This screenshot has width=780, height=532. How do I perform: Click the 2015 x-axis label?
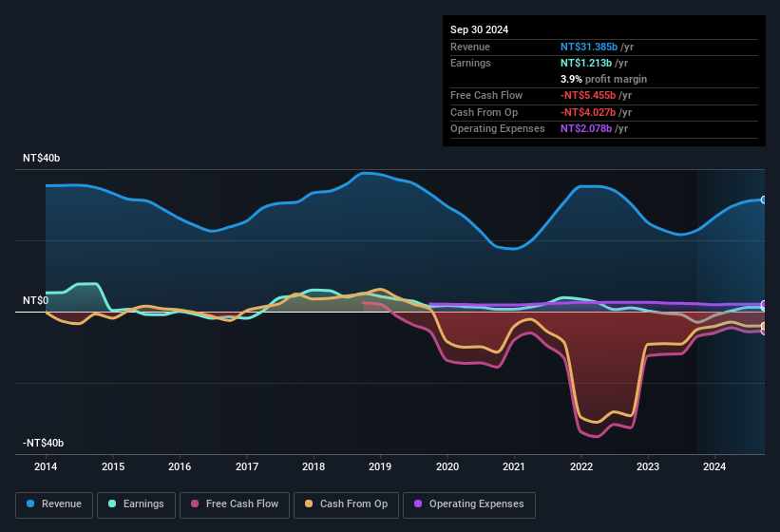tap(113, 466)
